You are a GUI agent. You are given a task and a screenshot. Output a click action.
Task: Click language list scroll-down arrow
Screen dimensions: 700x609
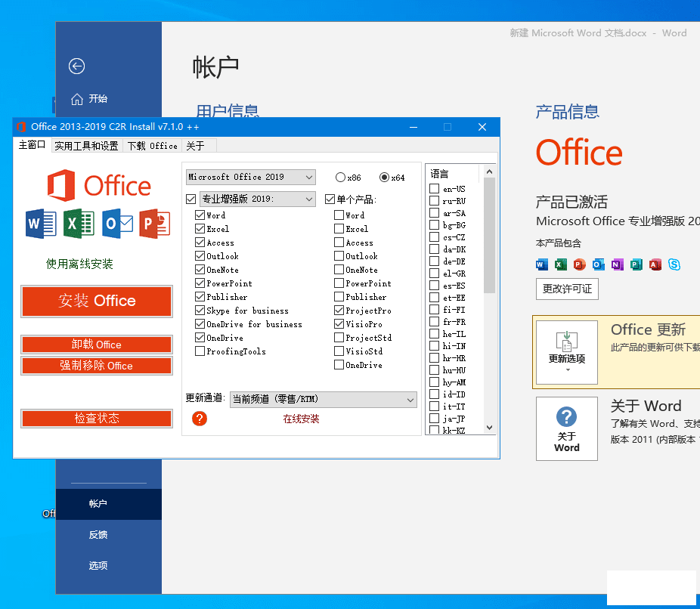(x=489, y=428)
